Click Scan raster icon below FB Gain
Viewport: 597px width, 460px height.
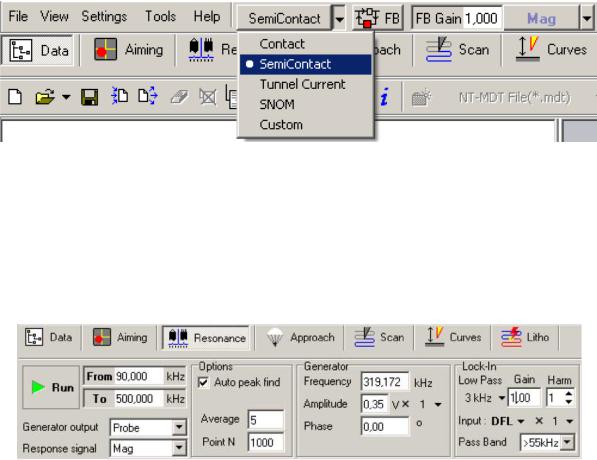click(439, 50)
